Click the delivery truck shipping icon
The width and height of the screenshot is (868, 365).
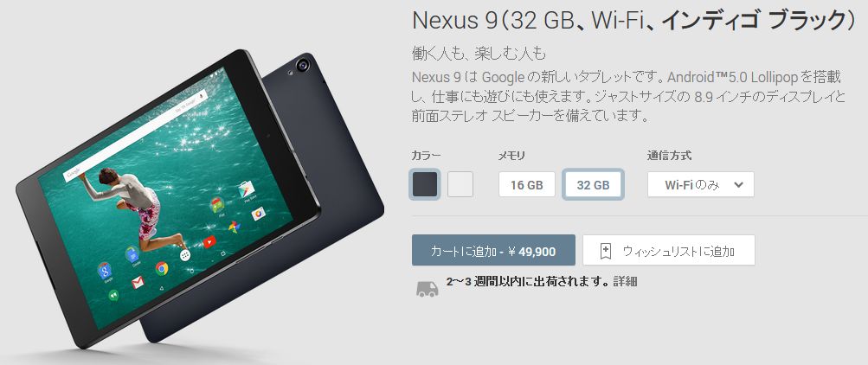(427, 289)
